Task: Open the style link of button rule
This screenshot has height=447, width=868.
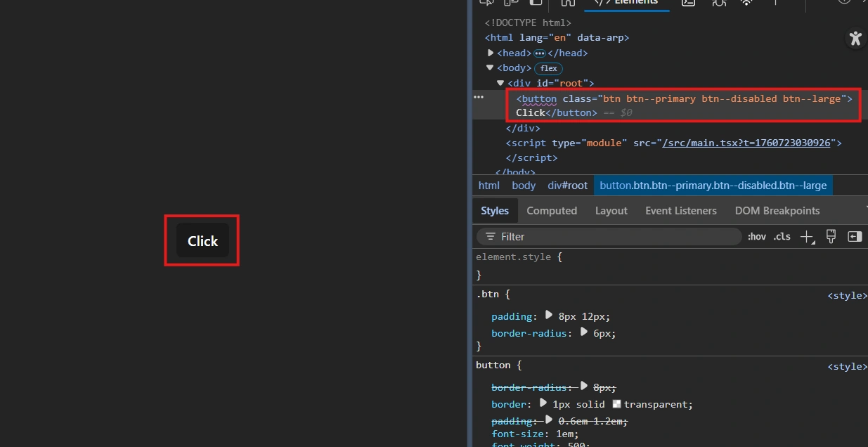Action: [x=847, y=366]
